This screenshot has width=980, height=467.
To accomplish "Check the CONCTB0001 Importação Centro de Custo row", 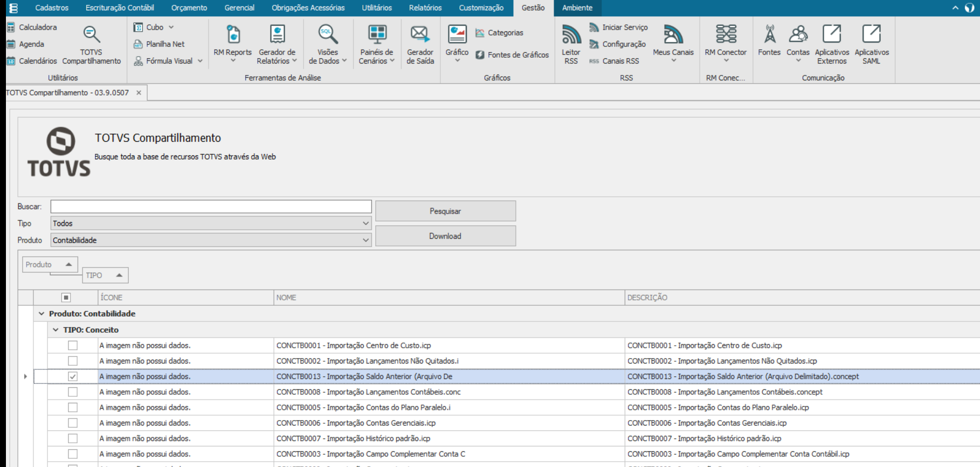I will 73,346.
